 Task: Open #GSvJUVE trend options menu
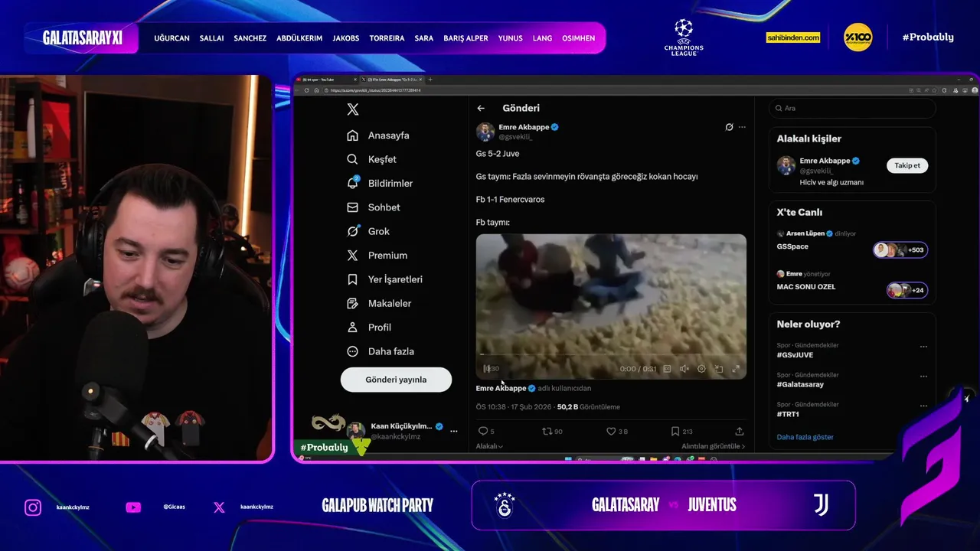click(x=923, y=347)
